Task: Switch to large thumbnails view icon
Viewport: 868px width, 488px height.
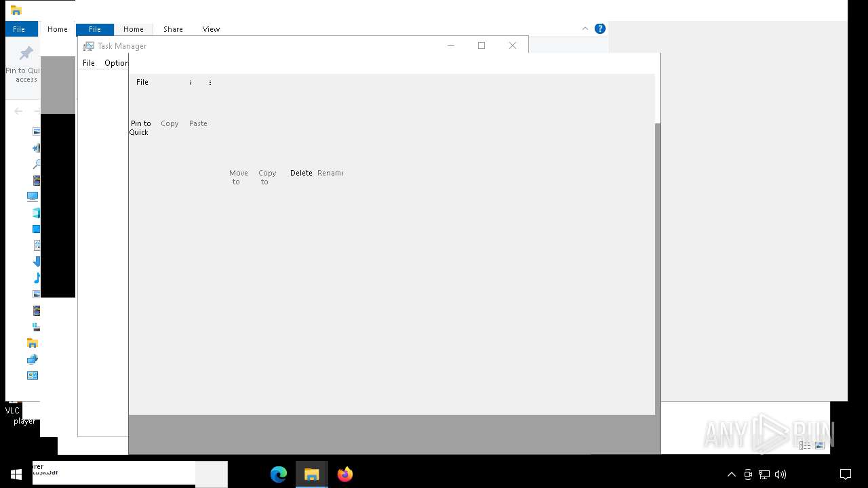Action: 819,445
